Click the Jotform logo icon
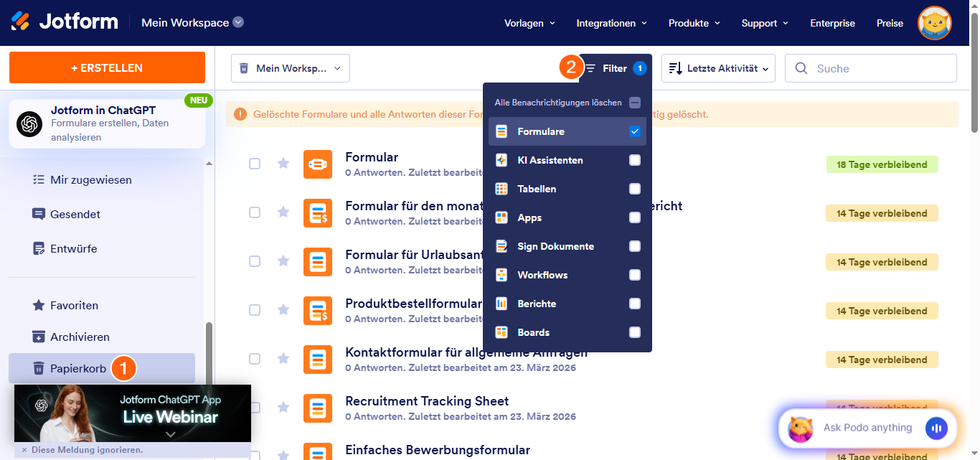 click(x=20, y=22)
